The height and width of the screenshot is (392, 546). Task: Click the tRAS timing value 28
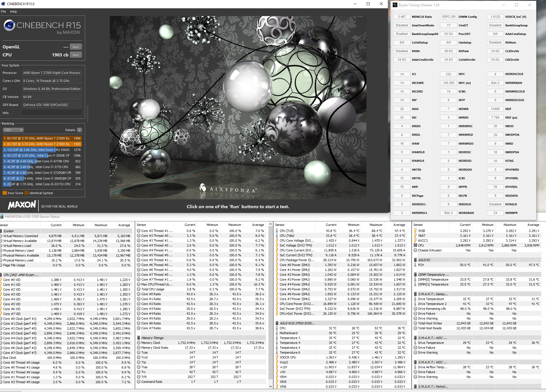[x=402, y=109]
